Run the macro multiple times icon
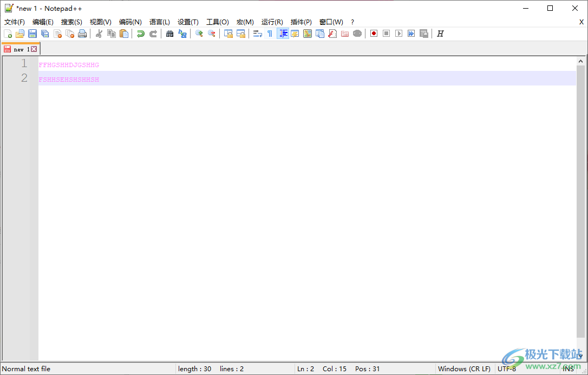 [411, 33]
